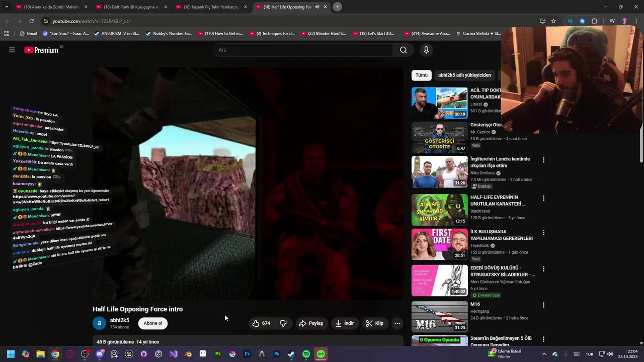Open ANEURISM IV on St... bookmark
Image resolution: width=644 pixels, height=362 pixels.
click(x=116, y=34)
